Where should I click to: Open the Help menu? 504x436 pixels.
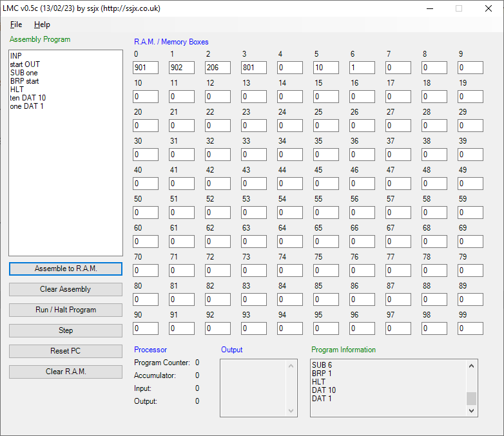click(x=42, y=24)
